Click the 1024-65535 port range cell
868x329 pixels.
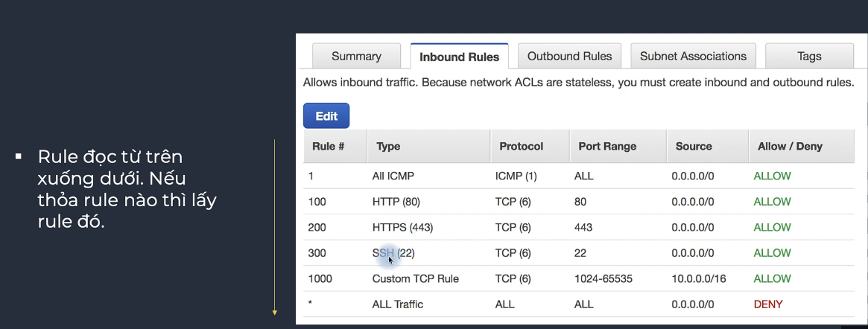click(607, 278)
